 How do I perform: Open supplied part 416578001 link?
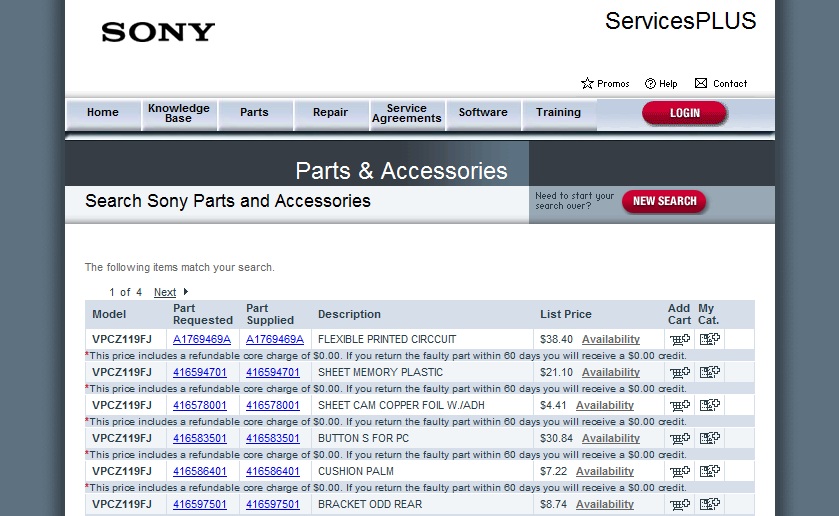pos(272,406)
